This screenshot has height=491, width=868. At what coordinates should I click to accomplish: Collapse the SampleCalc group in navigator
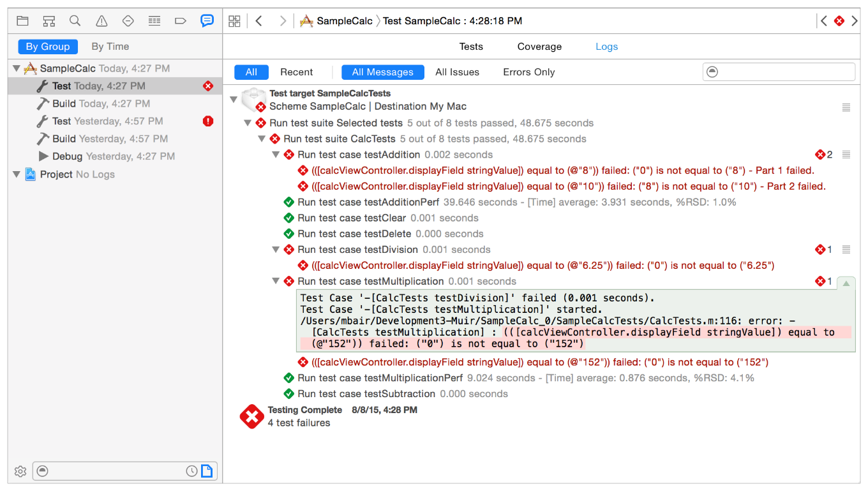pos(17,68)
